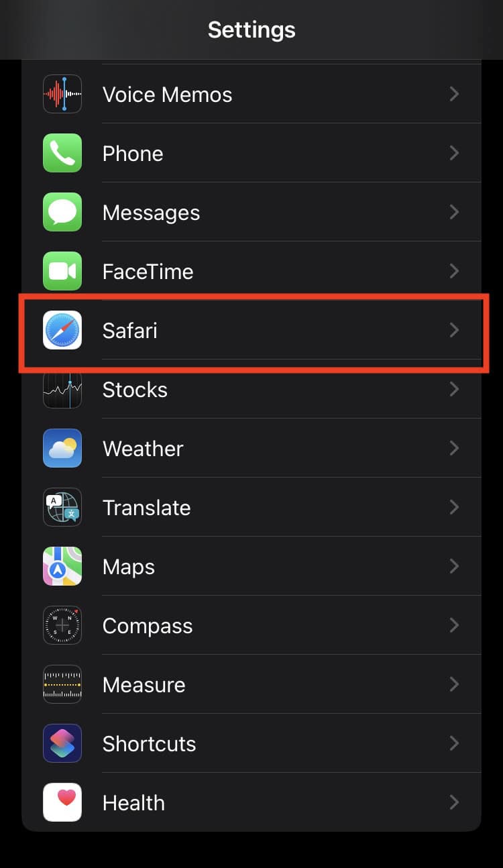Viewport: 503px width, 868px height.
Task: Expand the Compass row chevron
Action: 455,625
